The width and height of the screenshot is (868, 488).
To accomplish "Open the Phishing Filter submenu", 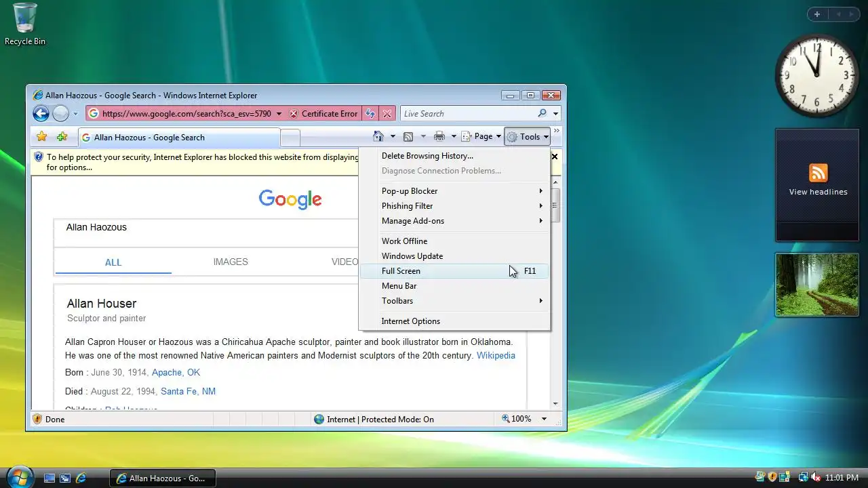I will pyautogui.click(x=454, y=206).
